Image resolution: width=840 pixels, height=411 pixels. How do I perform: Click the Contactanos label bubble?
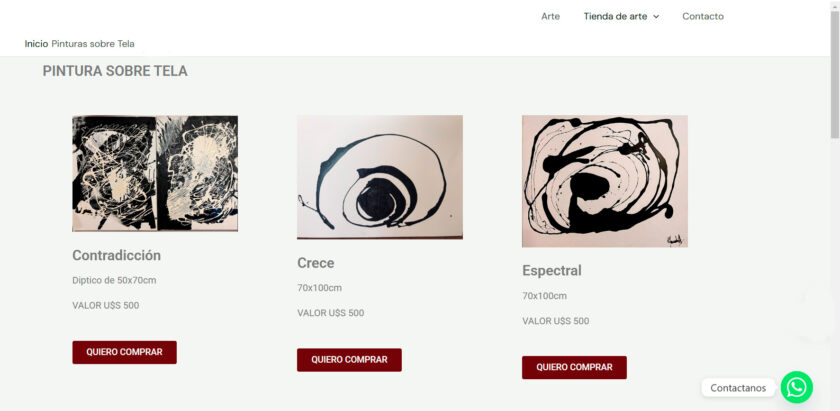click(x=738, y=388)
